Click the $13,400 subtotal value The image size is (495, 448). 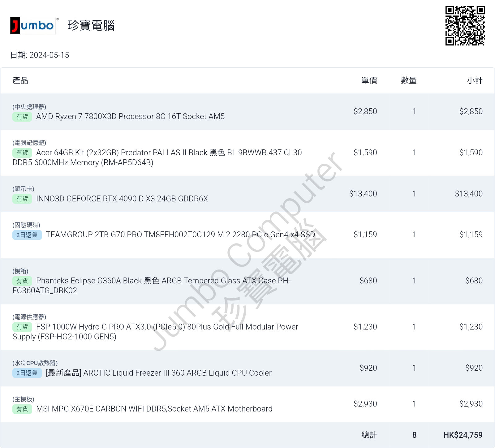469,194
